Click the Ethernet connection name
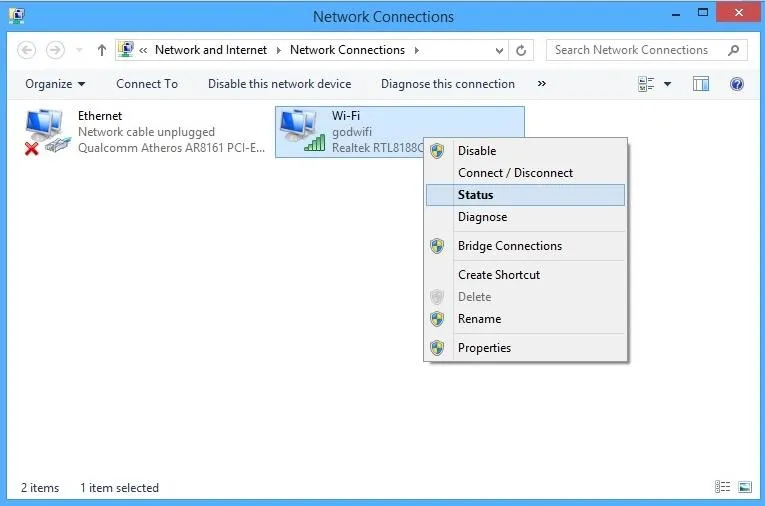This screenshot has width=765, height=506. [x=100, y=116]
